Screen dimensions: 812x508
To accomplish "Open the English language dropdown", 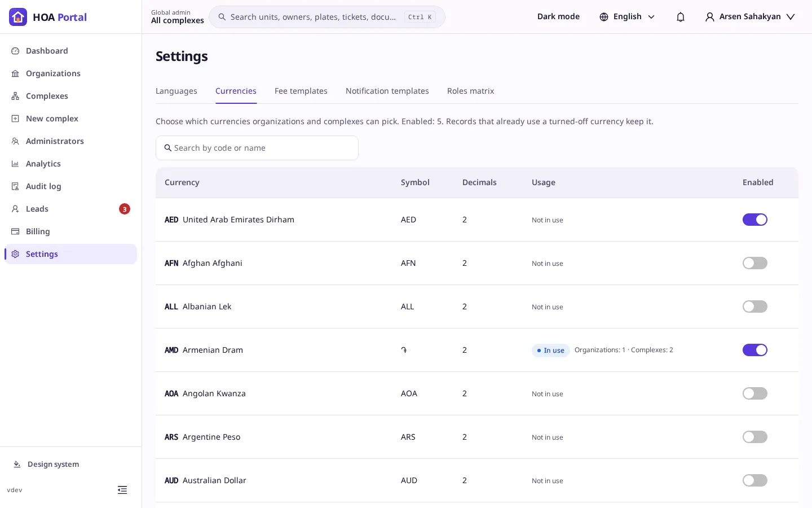I will pyautogui.click(x=628, y=17).
